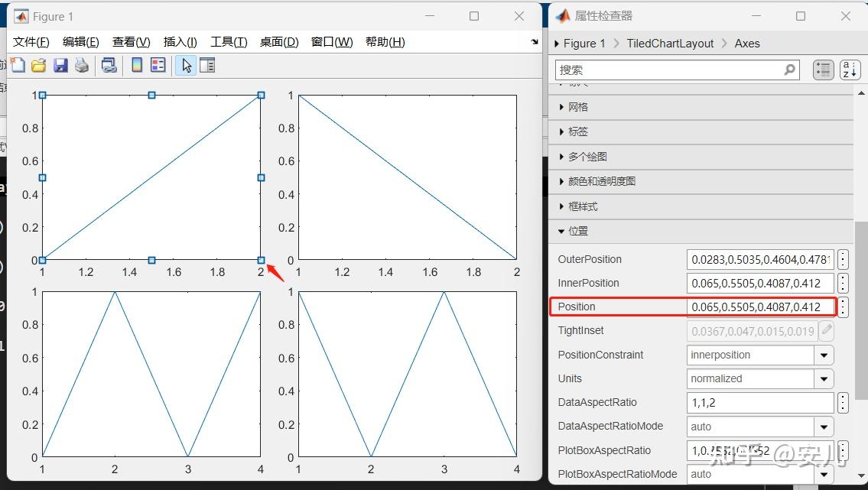Open a file using the folder icon
This screenshot has width=868, height=490.
38,65
